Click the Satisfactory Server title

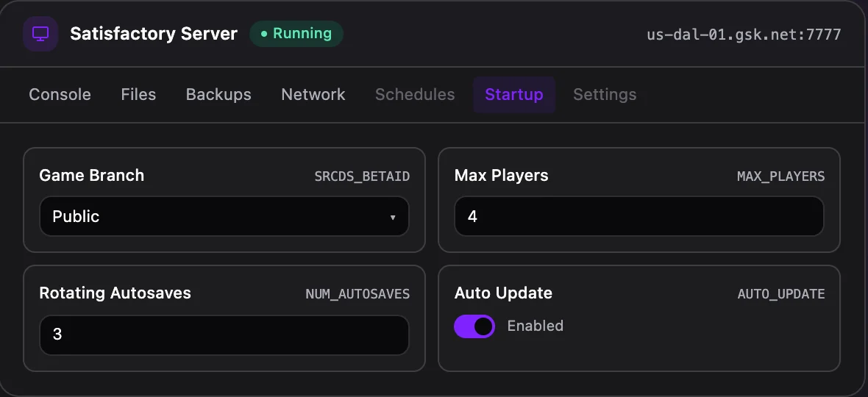point(154,34)
